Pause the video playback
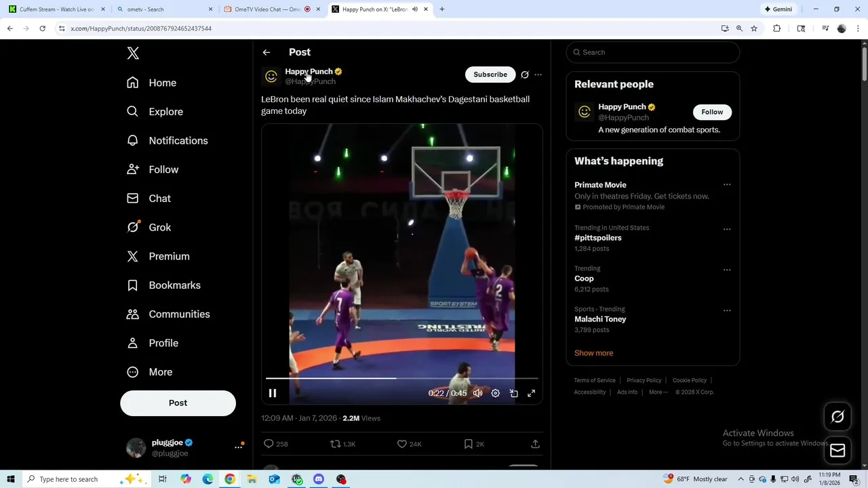Viewport: 868px width, 488px height. tap(273, 393)
